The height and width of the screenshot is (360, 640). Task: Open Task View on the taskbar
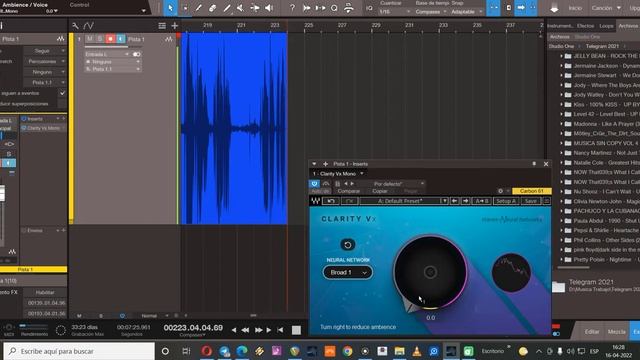[x=186, y=351]
